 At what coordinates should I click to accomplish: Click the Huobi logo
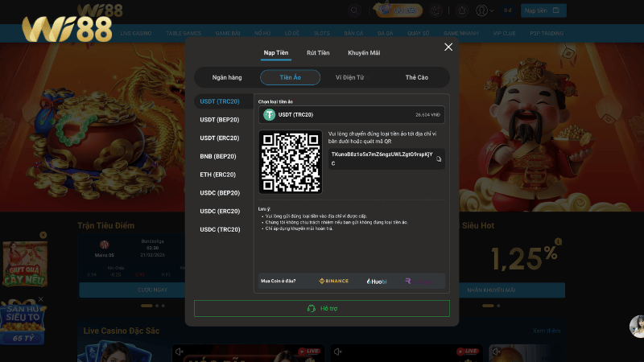click(x=376, y=281)
